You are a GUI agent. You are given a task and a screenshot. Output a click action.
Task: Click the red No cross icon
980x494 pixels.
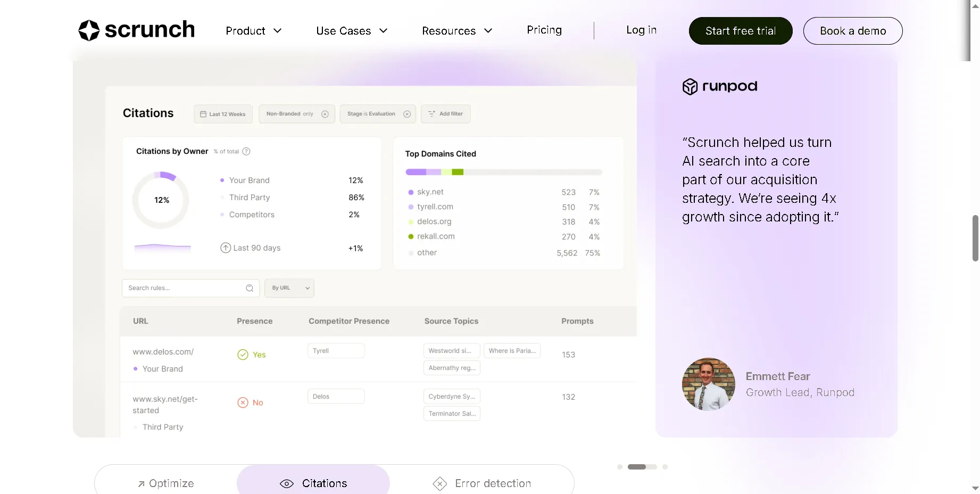[243, 402]
